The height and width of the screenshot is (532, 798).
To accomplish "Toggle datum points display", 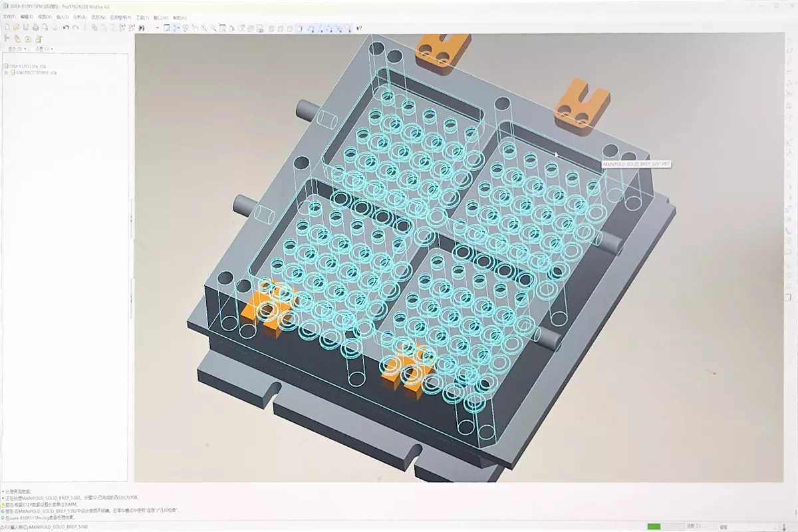I will [329, 28].
